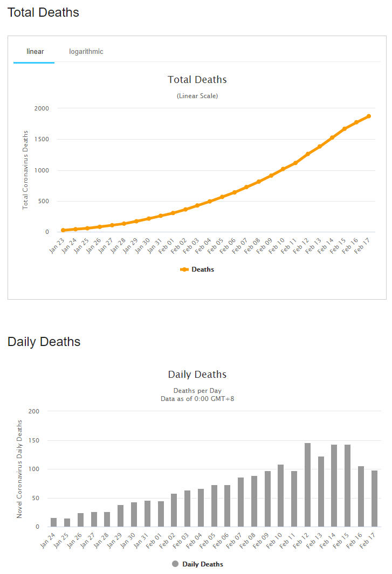Click the Feb 06 Daily Deaths bar
The width and height of the screenshot is (392, 574).
coord(227,506)
